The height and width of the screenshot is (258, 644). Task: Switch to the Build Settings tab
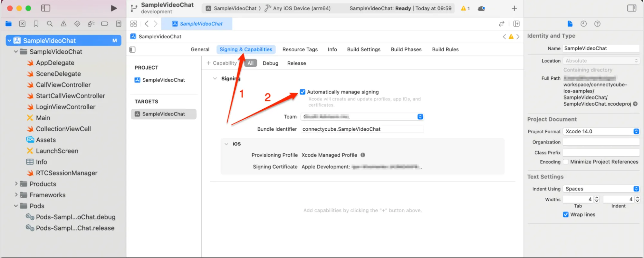(364, 49)
